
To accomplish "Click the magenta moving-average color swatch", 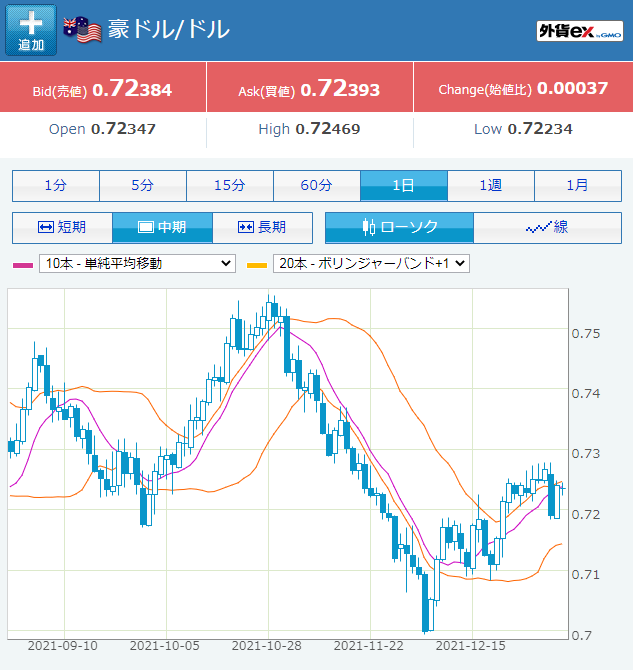I will click(23, 265).
